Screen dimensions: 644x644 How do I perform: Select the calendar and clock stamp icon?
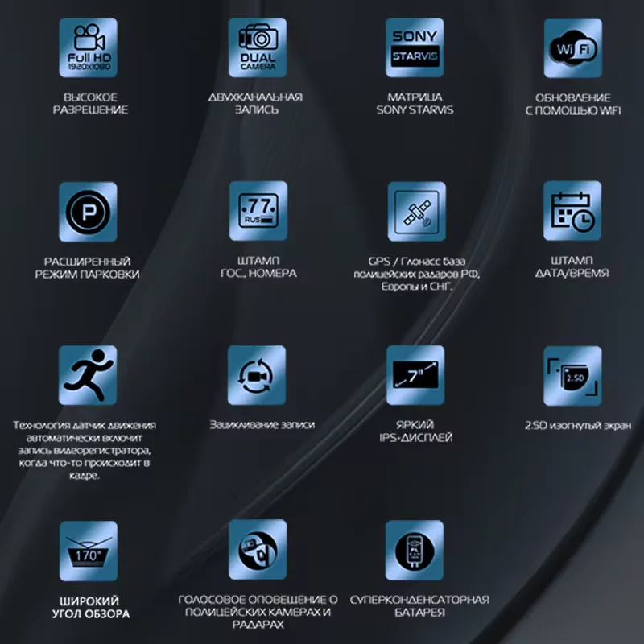(572, 211)
